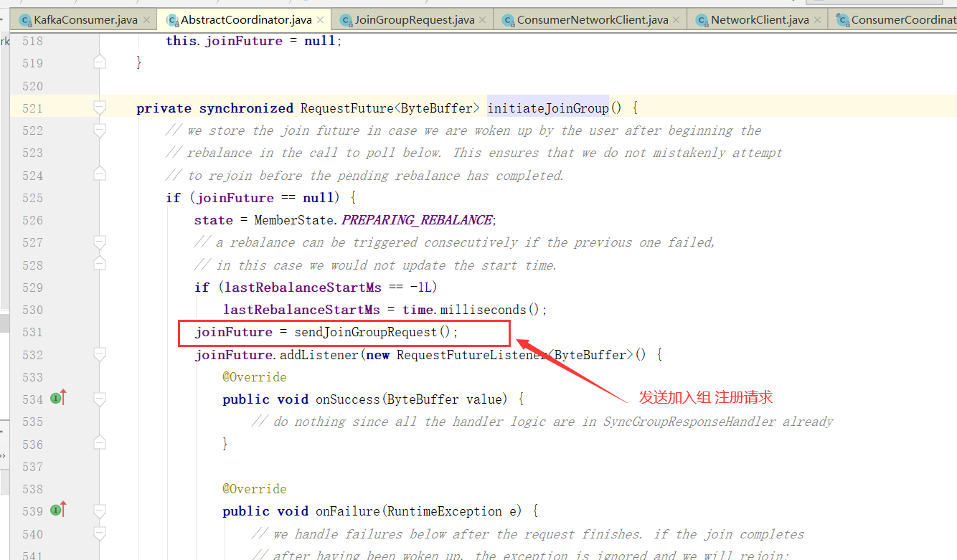Image resolution: width=957 pixels, height=560 pixels.
Task: Click the onSuccess method name
Action: coord(348,399)
